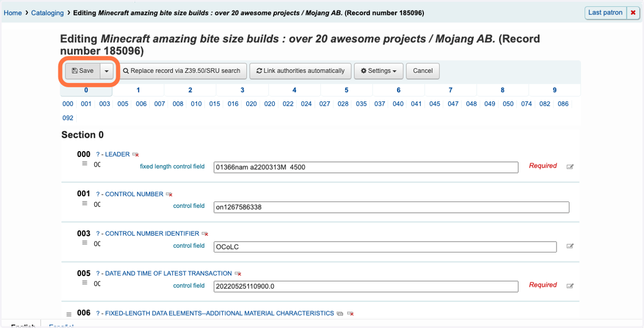Image resolution: width=644 pixels, height=328 pixels.
Task: Grab the move handle of the 006 tag
Action: (x=69, y=314)
